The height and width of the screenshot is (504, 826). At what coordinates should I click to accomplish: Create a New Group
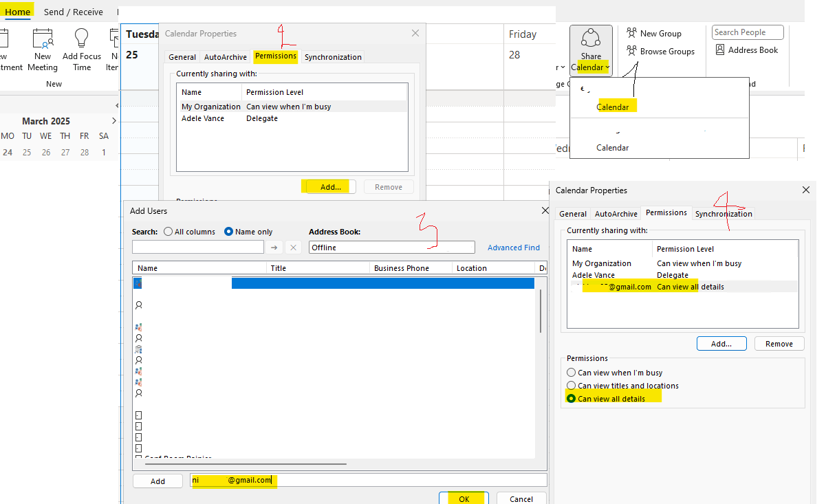(x=653, y=32)
